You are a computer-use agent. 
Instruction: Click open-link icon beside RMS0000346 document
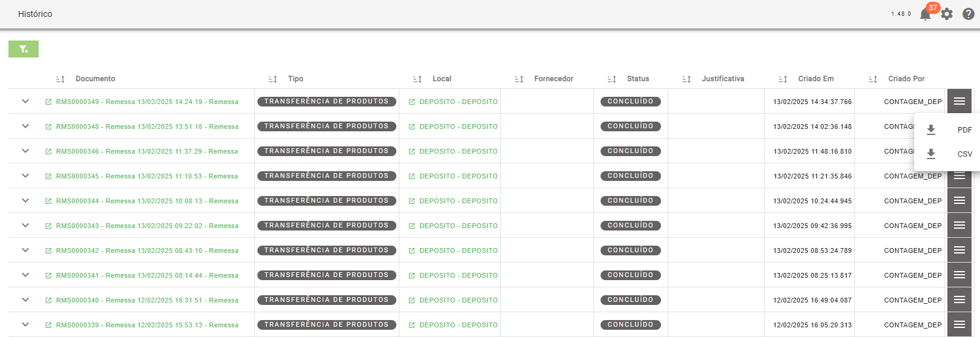pyautogui.click(x=48, y=151)
